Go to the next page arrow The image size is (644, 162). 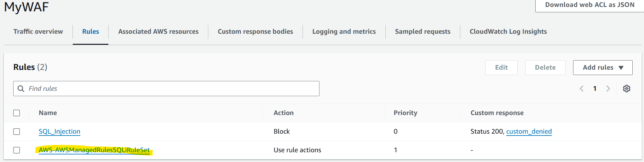pyautogui.click(x=608, y=89)
